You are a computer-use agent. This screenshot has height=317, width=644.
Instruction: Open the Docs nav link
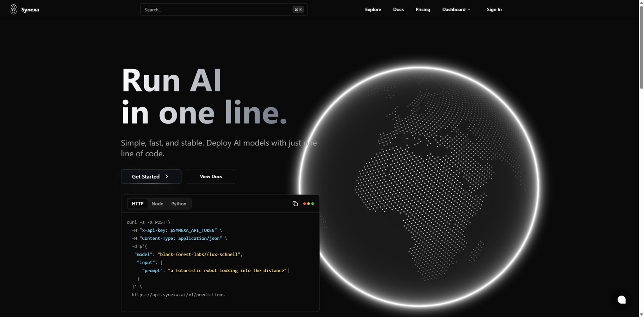point(398,10)
